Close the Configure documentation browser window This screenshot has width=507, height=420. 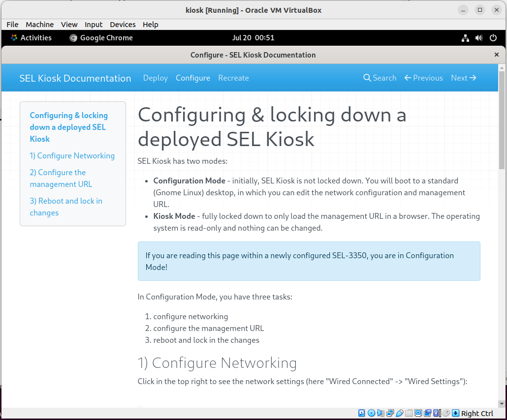(x=497, y=55)
